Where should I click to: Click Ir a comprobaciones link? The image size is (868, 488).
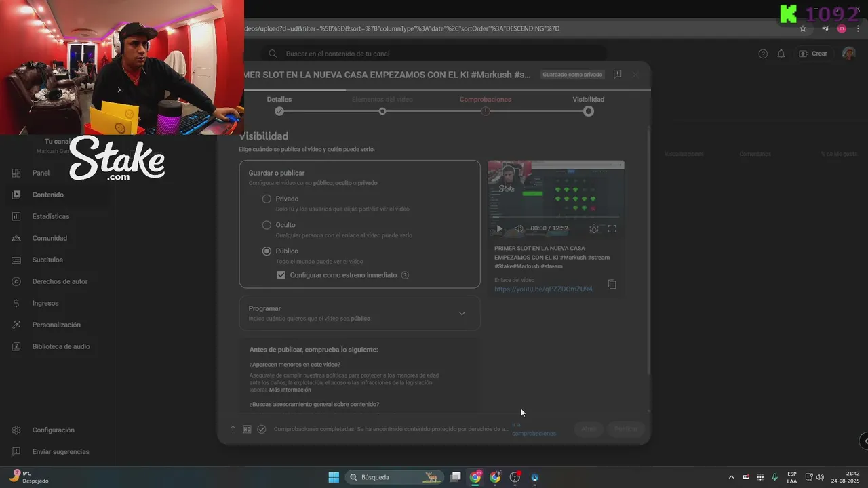534,429
